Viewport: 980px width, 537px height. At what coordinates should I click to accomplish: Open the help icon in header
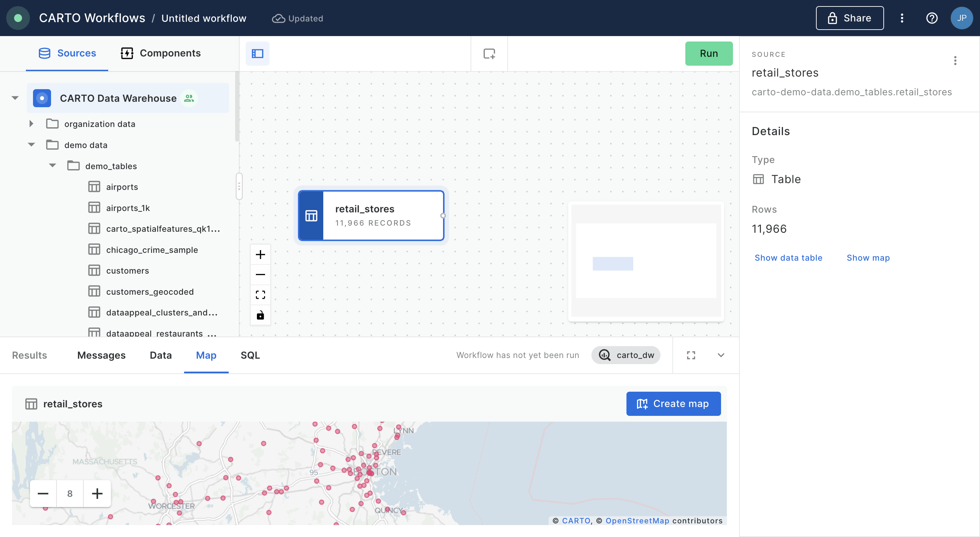point(931,18)
